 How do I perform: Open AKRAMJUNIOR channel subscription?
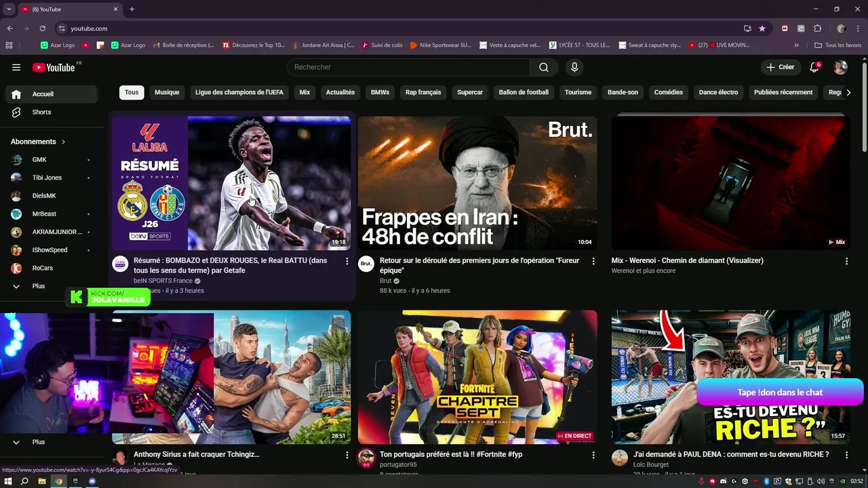pos(52,232)
